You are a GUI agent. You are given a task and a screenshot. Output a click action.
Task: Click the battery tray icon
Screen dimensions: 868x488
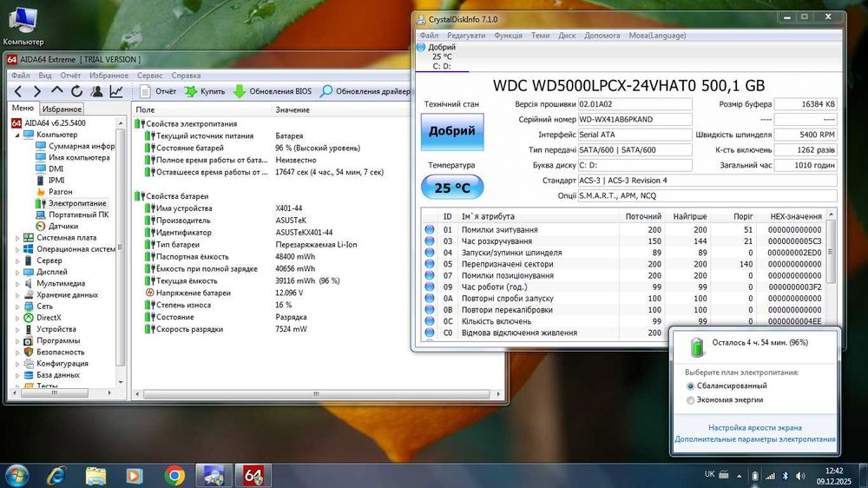coord(755,476)
